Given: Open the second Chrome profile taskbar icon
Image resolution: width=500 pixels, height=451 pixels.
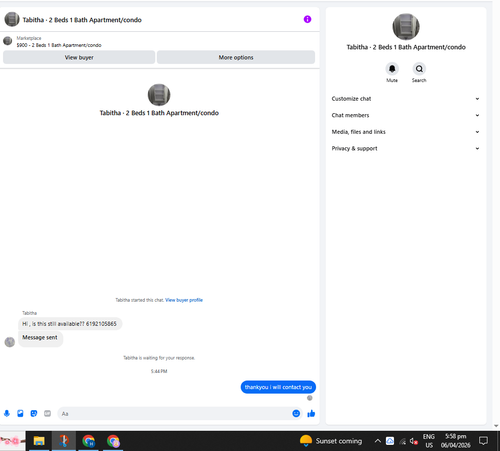Looking at the screenshot, I should coord(113,441).
